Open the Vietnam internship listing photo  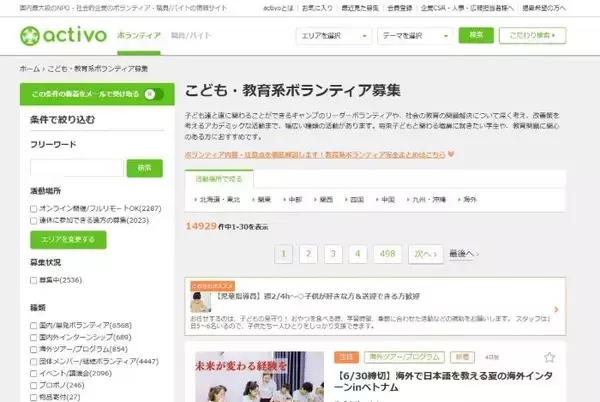[259, 377]
